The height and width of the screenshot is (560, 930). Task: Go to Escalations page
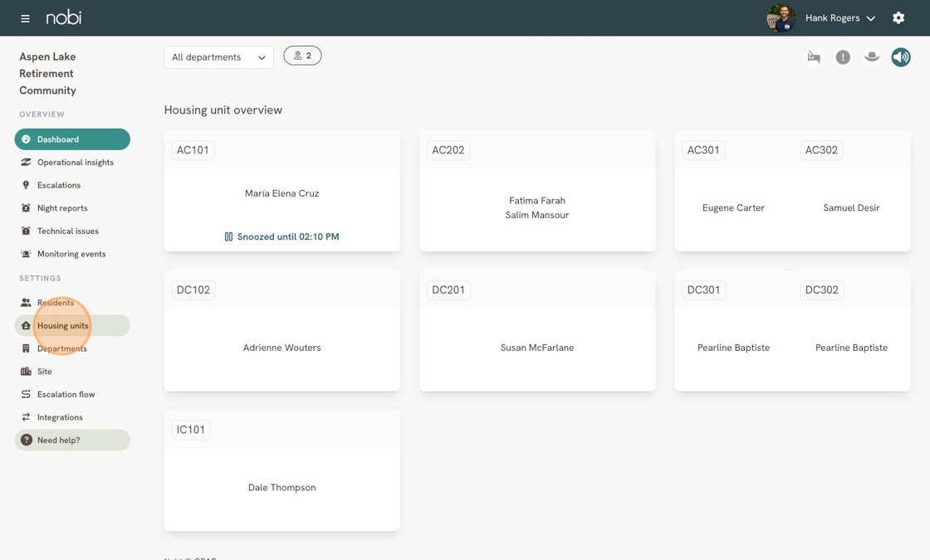pyautogui.click(x=58, y=185)
